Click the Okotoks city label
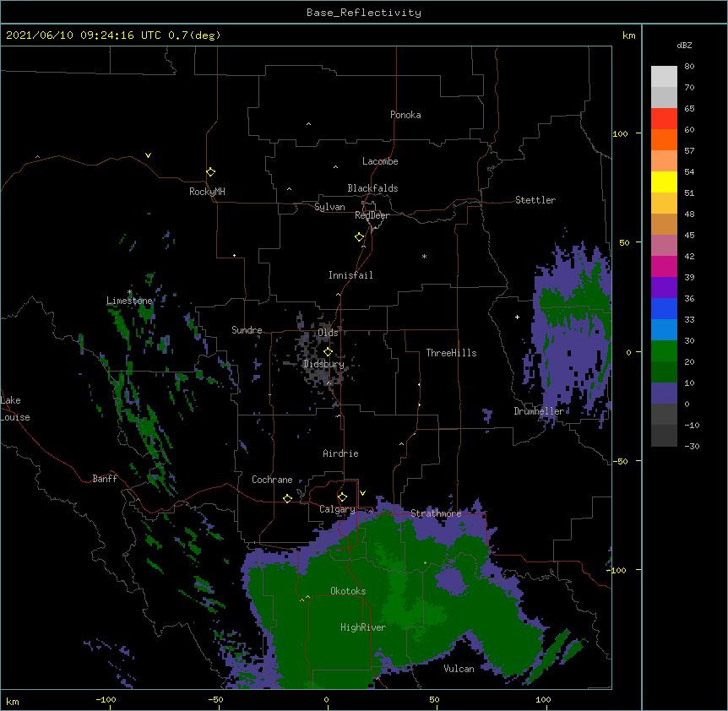 (x=348, y=591)
